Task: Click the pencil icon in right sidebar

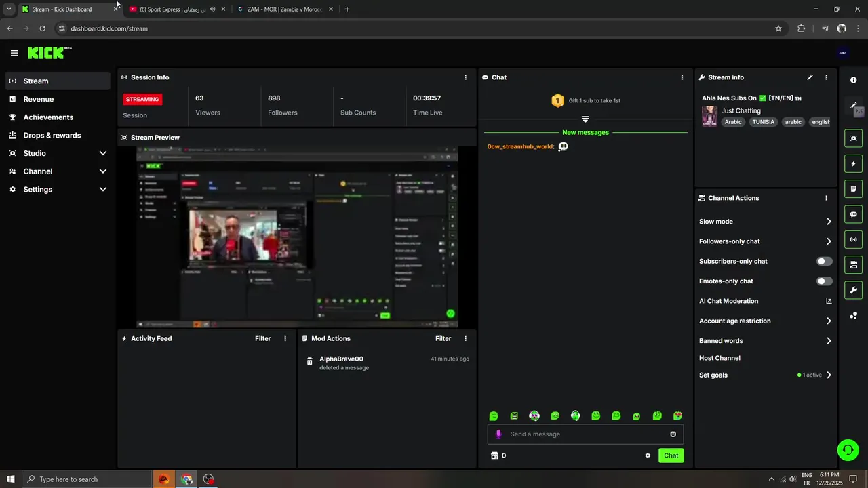Action: (853, 106)
